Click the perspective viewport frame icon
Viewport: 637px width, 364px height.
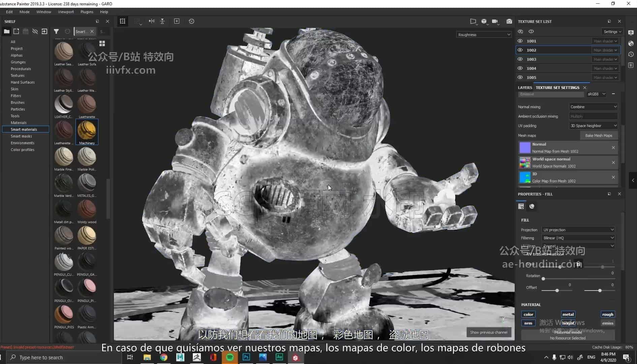123,21
